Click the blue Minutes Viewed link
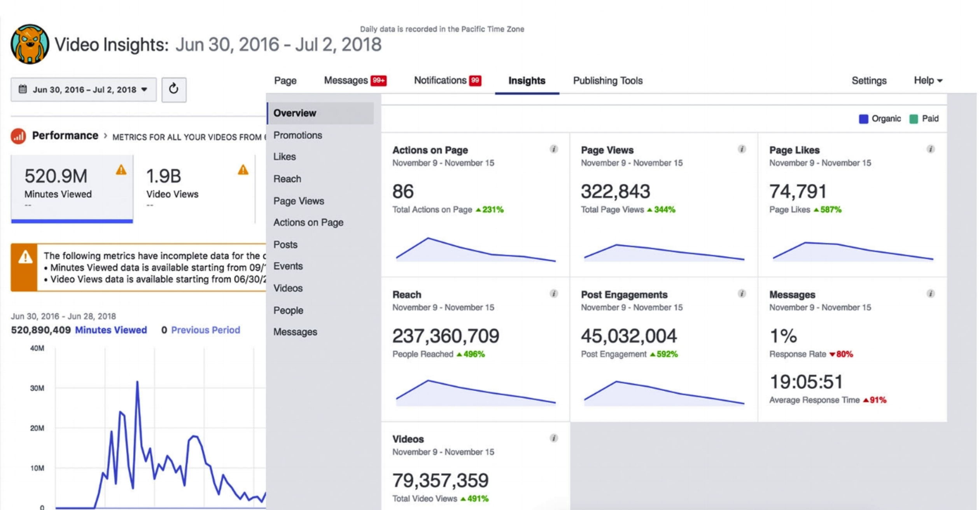This screenshot has width=980, height=510. 111,330
